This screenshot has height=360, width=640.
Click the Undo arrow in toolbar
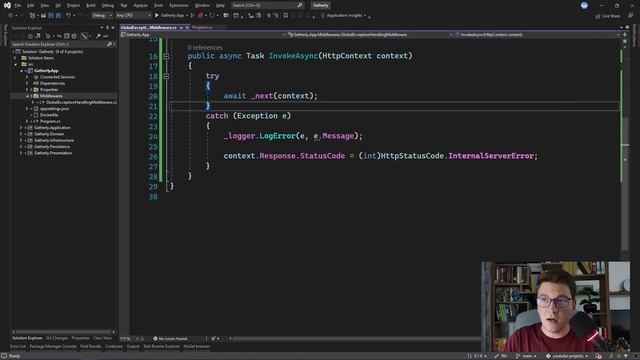tap(68, 16)
